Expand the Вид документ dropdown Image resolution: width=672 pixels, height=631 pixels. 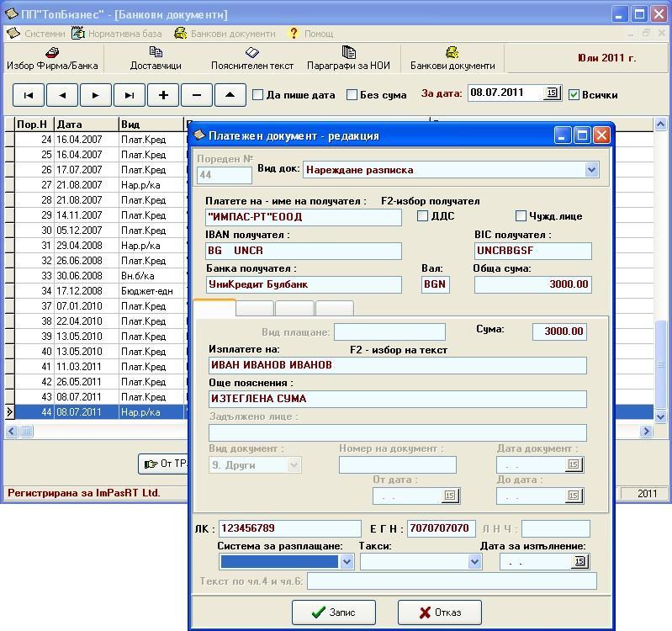(294, 464)
